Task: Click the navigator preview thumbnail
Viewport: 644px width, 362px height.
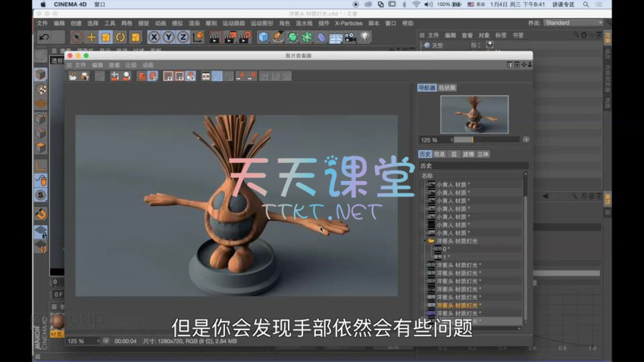Action: pos(474,114)
